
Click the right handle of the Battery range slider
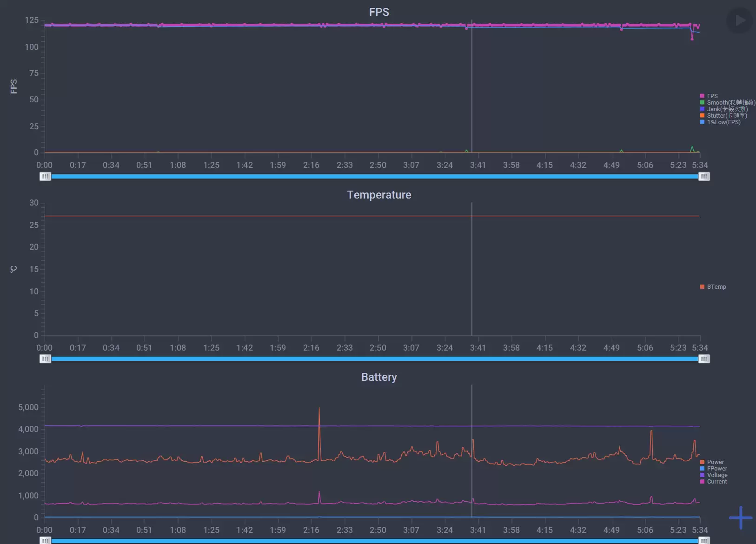click(704, 541)
